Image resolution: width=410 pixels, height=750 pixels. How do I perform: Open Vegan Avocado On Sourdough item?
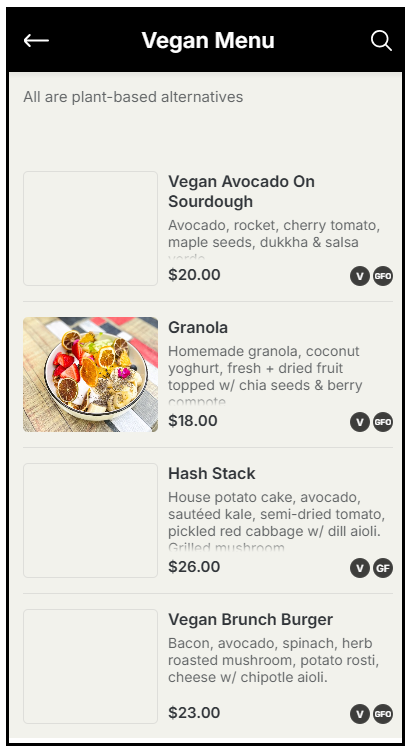(x=241, y=191)
